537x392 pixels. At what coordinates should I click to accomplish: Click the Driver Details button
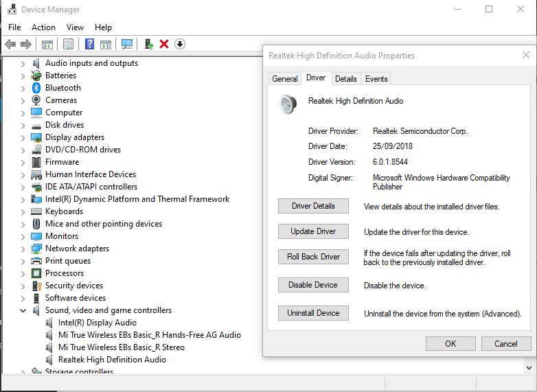pyautogui.click(x=313, y=206)
